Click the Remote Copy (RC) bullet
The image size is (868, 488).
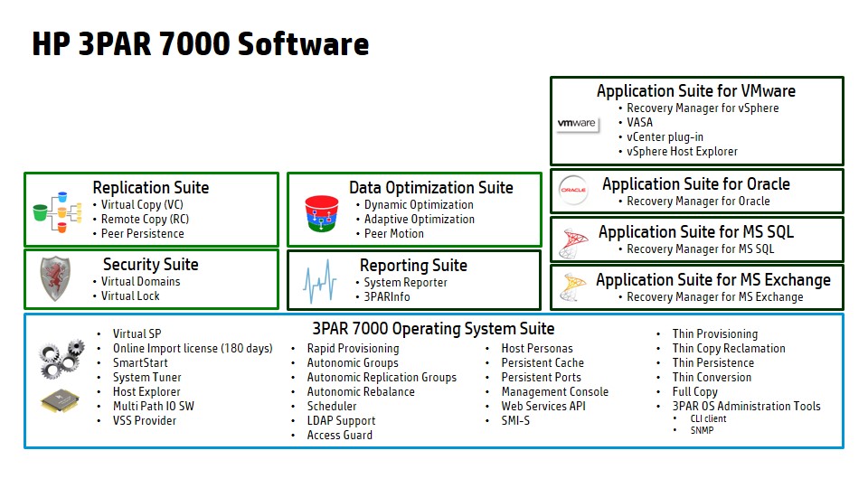(145, 219)
